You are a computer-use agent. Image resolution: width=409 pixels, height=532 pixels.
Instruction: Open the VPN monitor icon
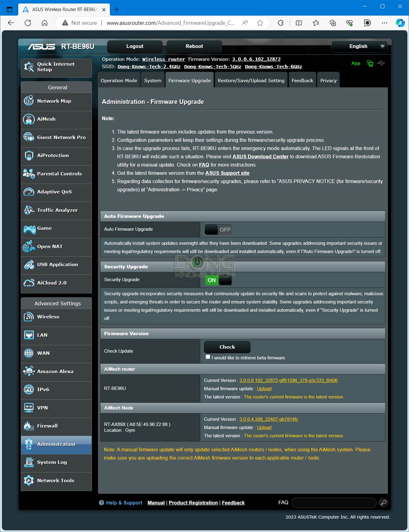coord(29,408)
